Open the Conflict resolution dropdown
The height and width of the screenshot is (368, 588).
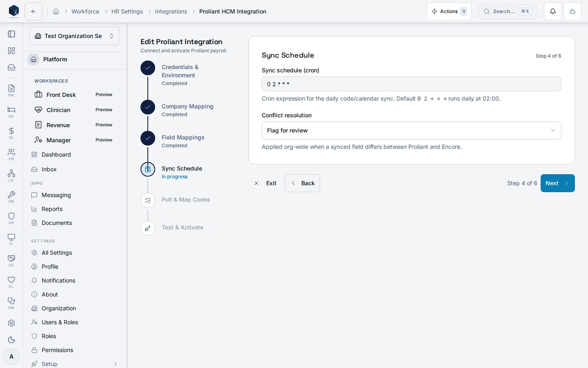pyautogui.click(x=411, y=130)
